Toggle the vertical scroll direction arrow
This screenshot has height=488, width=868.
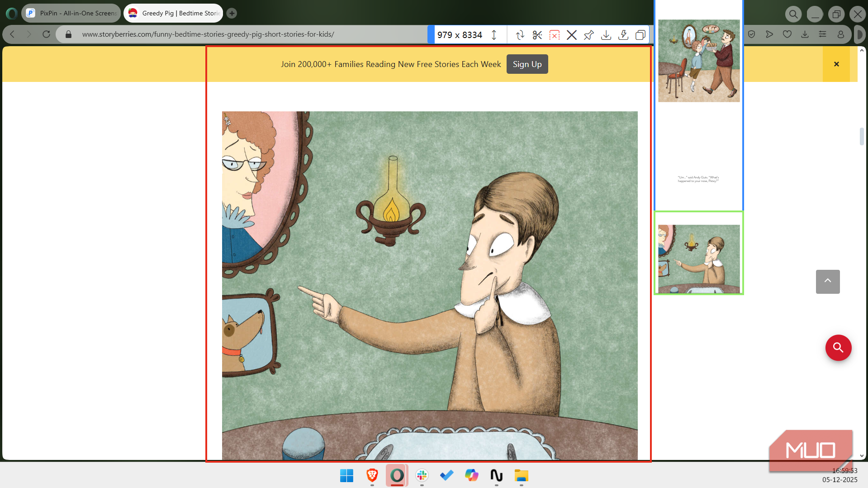click(494, 35)
